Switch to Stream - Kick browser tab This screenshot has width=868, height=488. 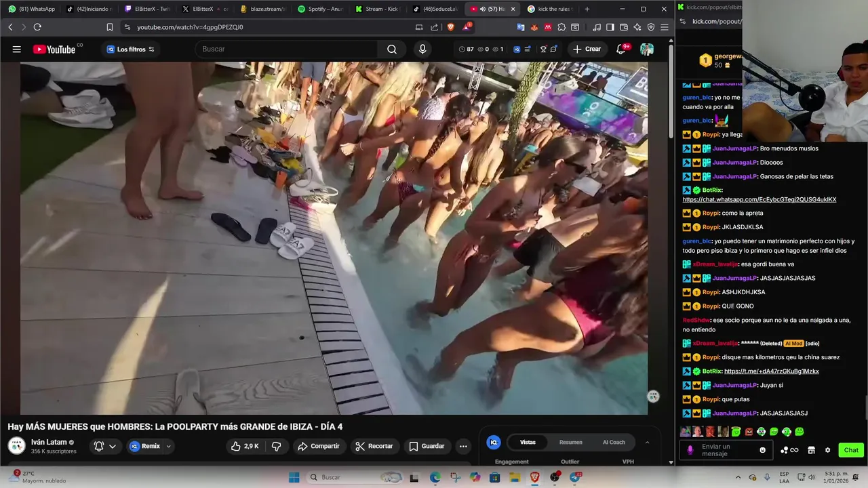[x=378, y=9]
